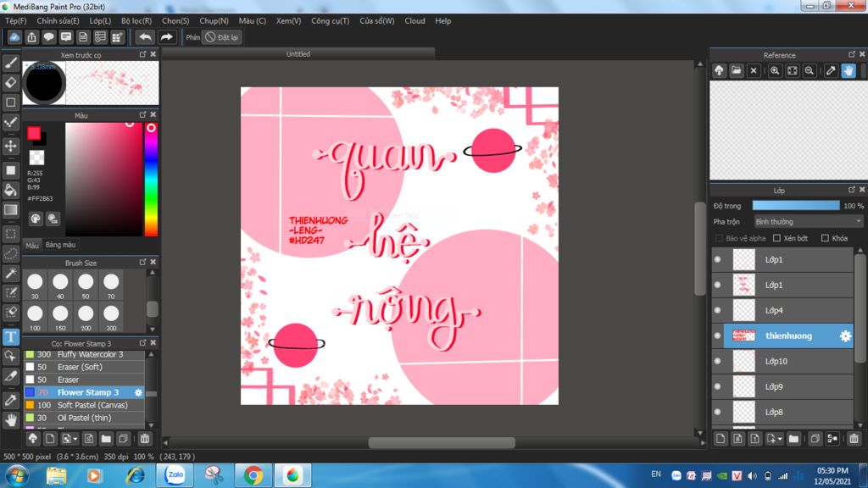
Task: Click the Redo arrow in the toolbar
Action: pyautogui.click(x=166, y=37)
